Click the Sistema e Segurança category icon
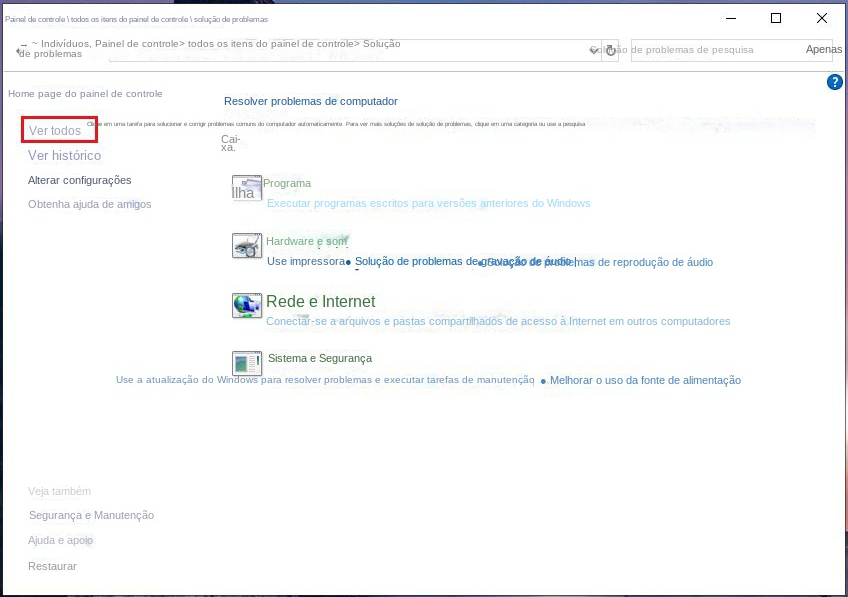The height and width of the screenshot is (597, 848). pyautogui.click(x=247, y=363)
